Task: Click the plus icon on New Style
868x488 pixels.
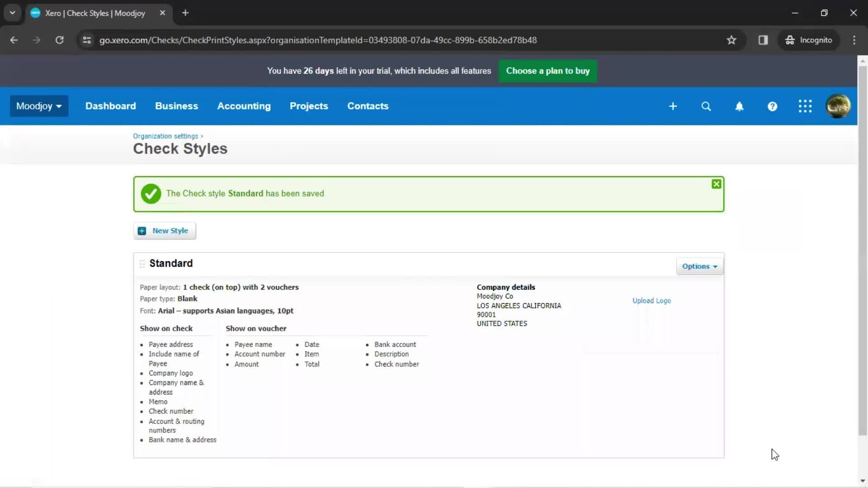Action: [x=142, y=231]
